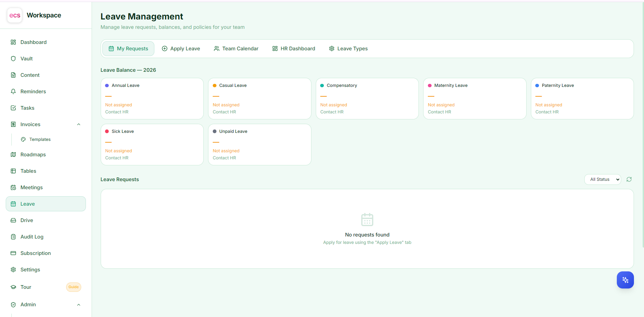Click the Tables grid icon

coord(13,171)
